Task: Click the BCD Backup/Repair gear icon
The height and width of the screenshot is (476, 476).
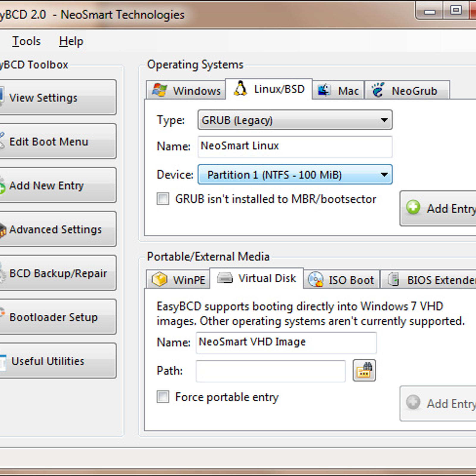Action: [2, 274]
